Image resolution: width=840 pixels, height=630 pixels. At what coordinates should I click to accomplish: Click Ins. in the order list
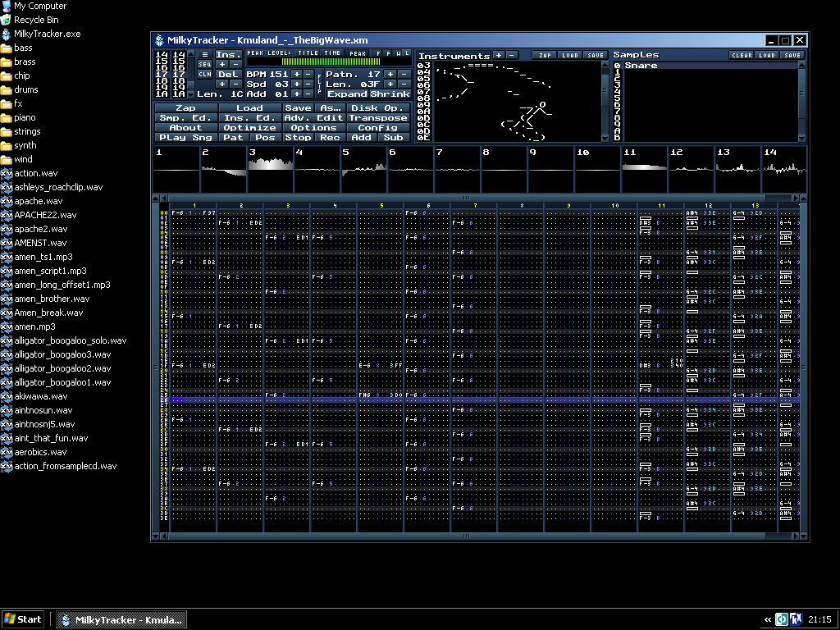[x=228, y=55]
